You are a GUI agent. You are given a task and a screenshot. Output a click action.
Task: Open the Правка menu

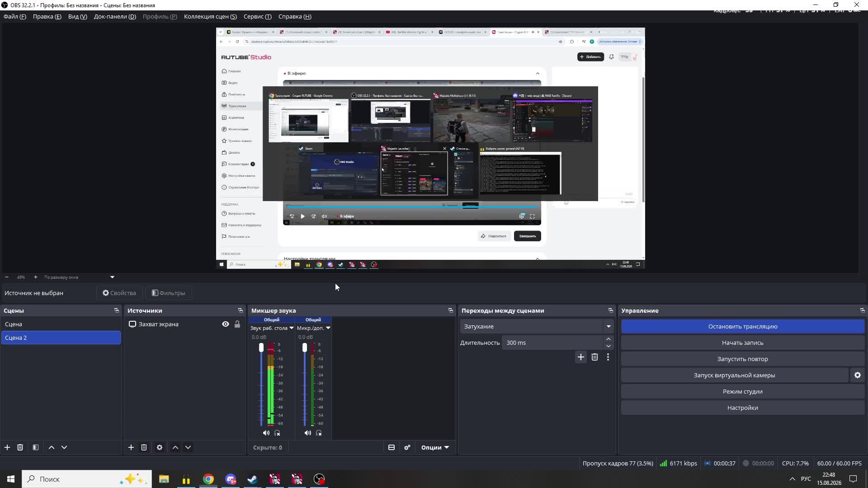[x=47, y=17]
